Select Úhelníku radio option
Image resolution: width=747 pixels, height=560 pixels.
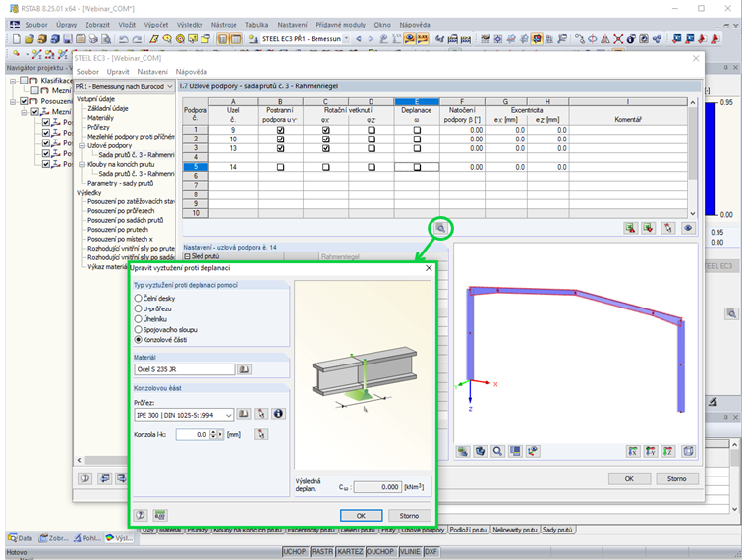click(139, 319)
